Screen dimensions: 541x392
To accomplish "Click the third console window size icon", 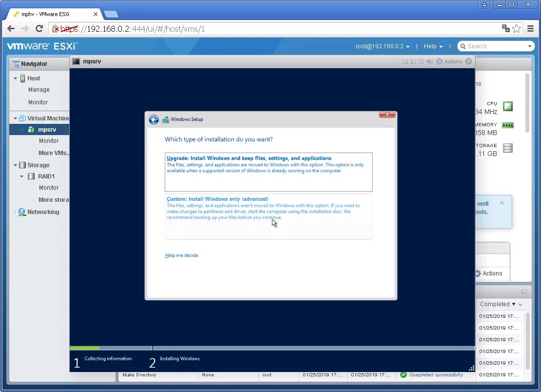I will (x=421, y=62).
